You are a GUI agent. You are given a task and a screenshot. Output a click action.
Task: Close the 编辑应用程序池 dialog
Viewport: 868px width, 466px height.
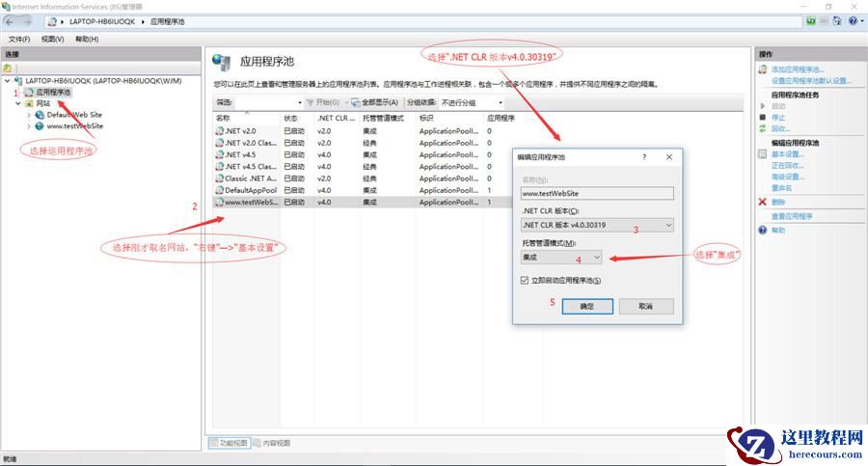669,157
